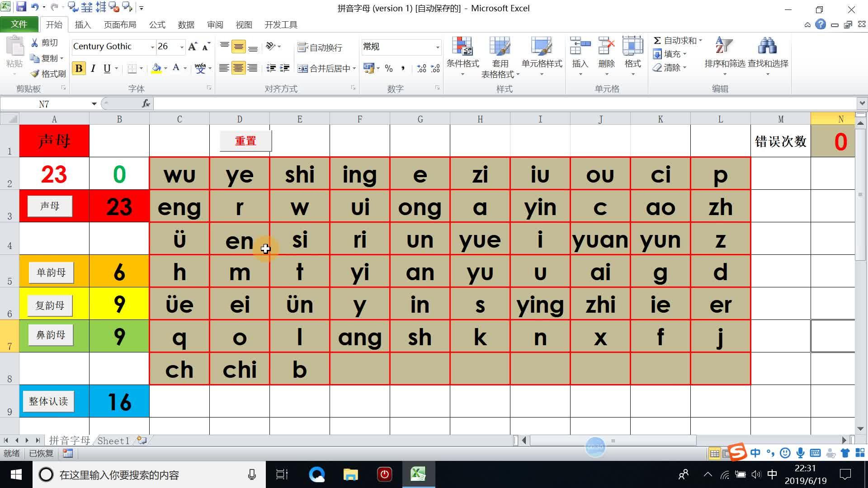Click the decrease decimal icon
This screenshot has height=488, width=868.
(435, 68)
